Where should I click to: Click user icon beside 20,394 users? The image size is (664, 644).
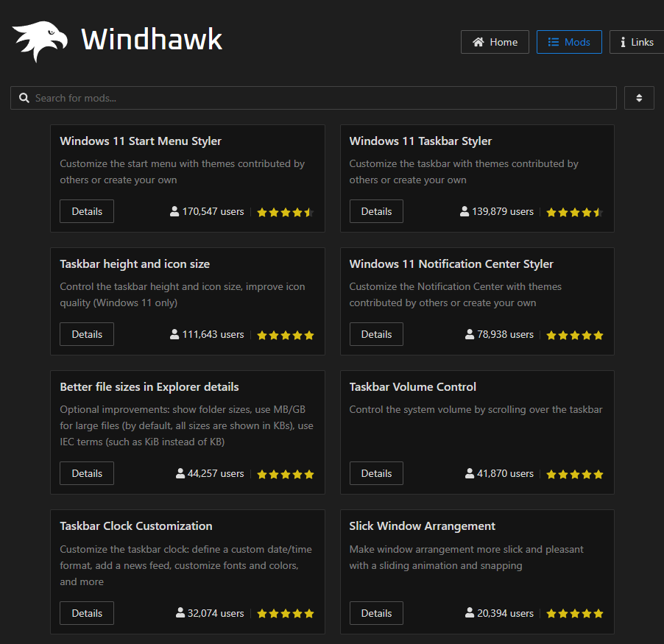470,612
